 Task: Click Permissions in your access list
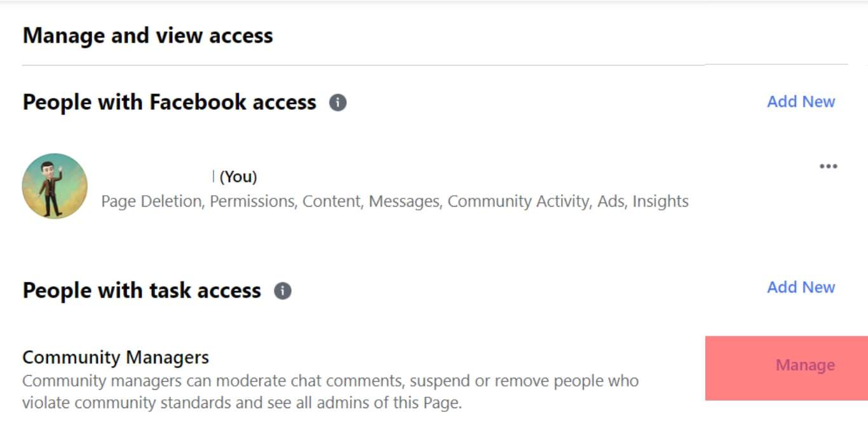coord(252,202)
